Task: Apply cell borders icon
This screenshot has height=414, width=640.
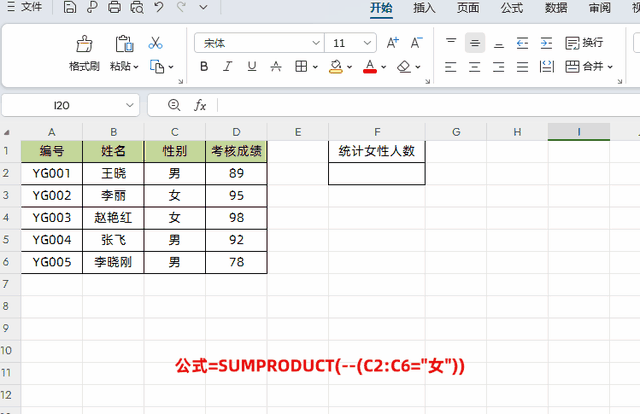Action: coord(301,67)
